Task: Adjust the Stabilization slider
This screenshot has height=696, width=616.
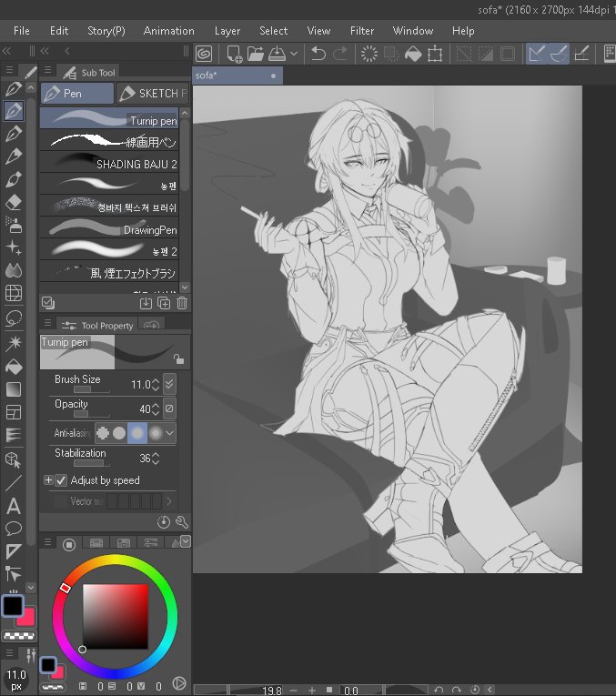Action: coord(92,463)
